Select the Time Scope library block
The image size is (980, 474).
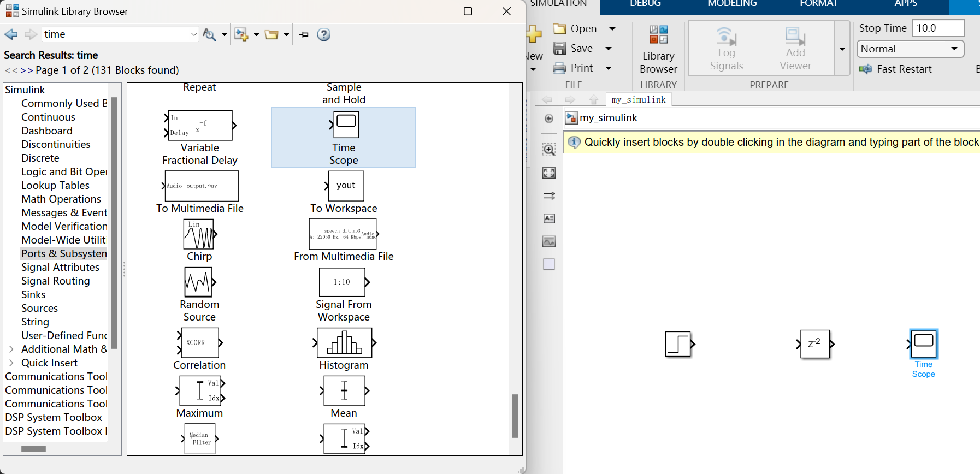click(x=344, y=138)
